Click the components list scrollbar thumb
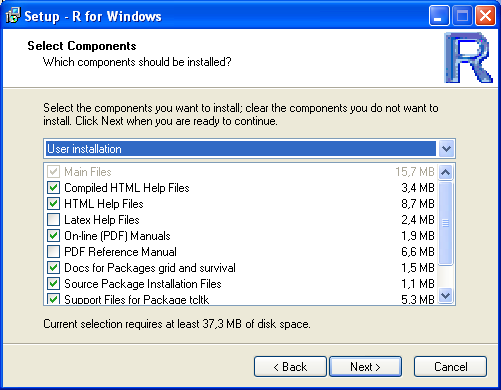501x390 pixels. click(x=446, y=223)
